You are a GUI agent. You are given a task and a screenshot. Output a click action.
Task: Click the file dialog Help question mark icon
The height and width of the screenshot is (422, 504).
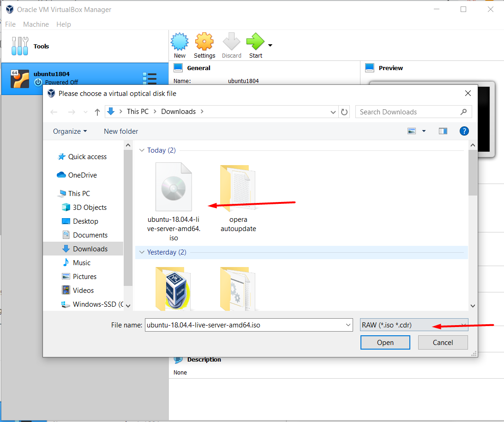coord(464,131)
